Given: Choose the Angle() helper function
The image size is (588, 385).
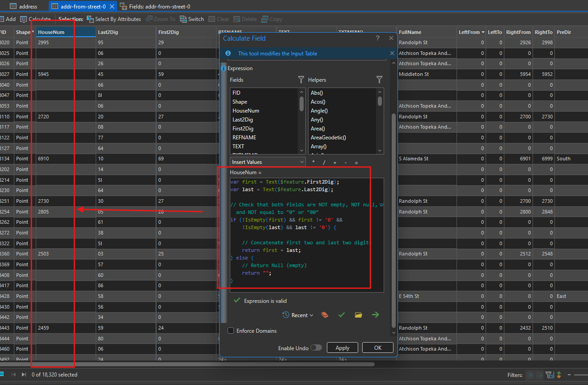Looking at the screenshot, I should (x=319, y=111).
